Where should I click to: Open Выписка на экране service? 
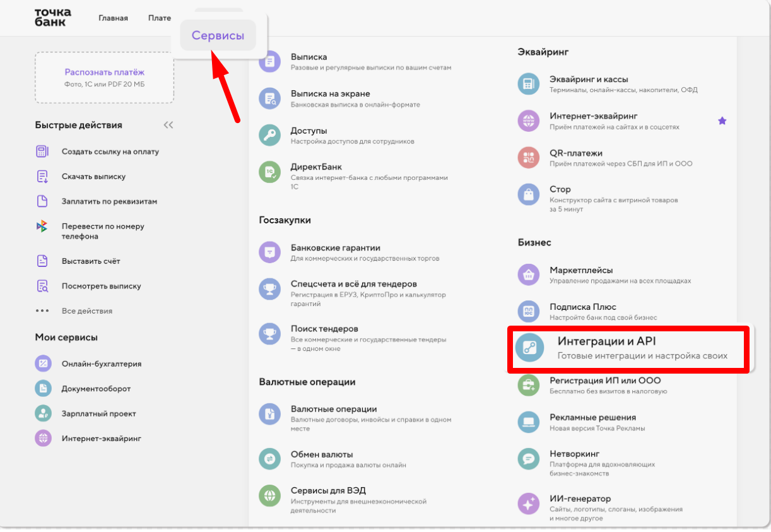point(331,93)
